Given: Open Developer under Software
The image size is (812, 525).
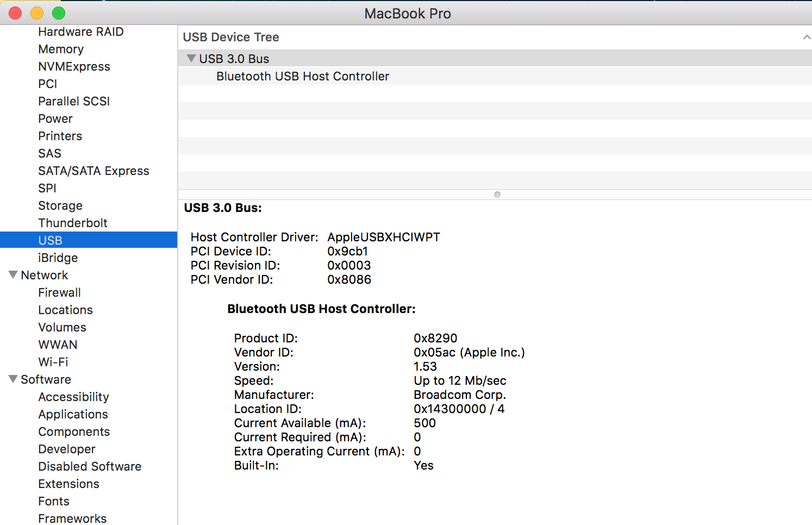Looking at the screenshot, I should coord(67,449).
